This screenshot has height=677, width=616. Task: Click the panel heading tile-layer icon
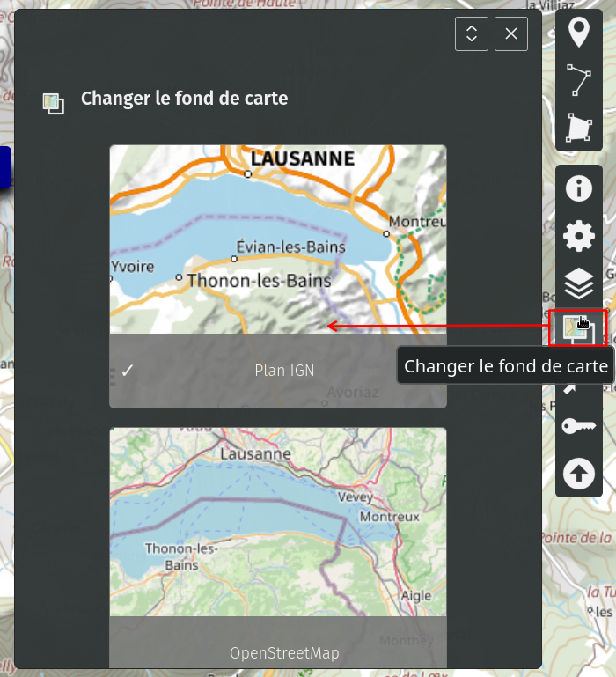[x=54, y=104]
